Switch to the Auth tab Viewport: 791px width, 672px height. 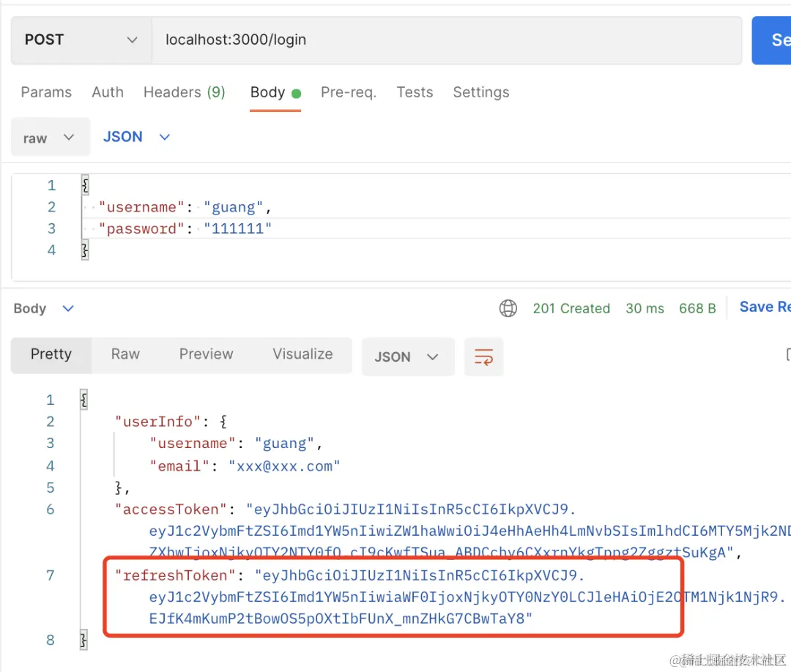point(108,92)
